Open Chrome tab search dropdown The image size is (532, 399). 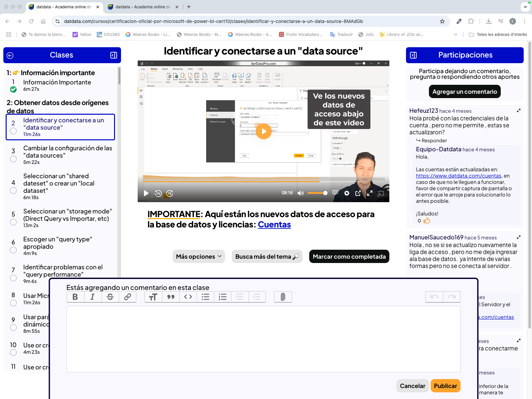525,7
